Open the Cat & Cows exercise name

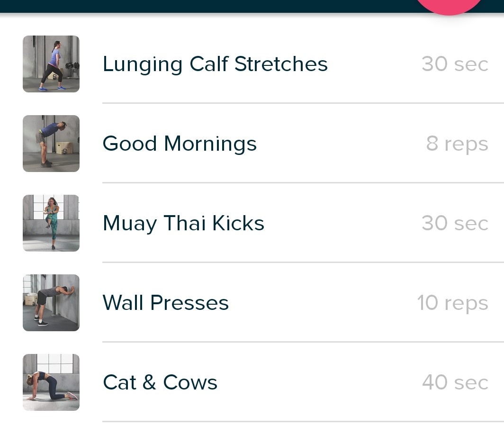pyautogui.click(x=160, y=382)
